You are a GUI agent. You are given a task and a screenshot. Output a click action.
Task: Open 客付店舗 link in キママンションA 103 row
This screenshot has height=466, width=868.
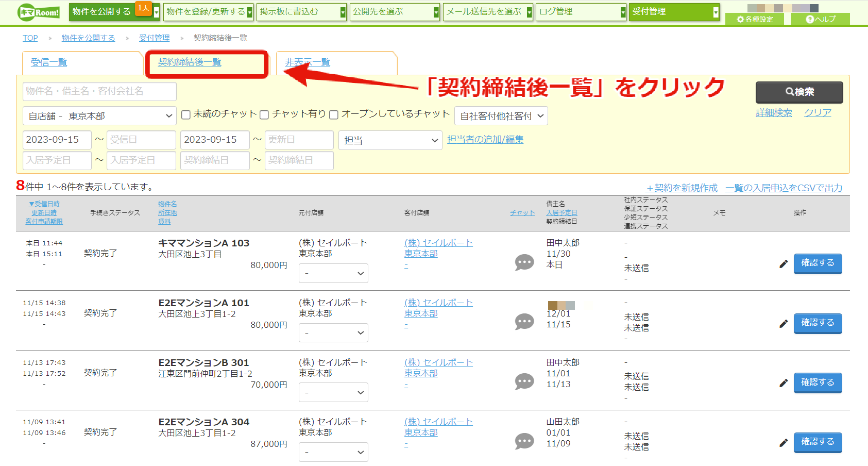[438, 248]
